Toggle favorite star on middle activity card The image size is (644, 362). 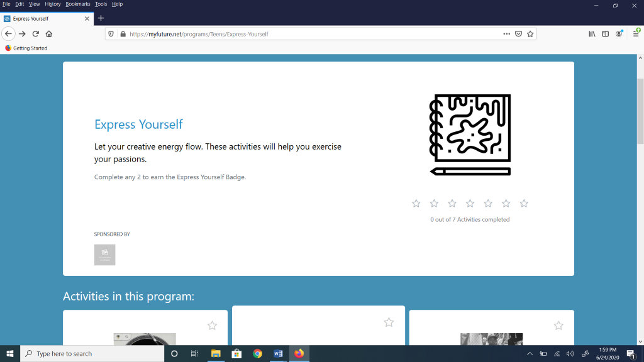(x=389, y=322)
